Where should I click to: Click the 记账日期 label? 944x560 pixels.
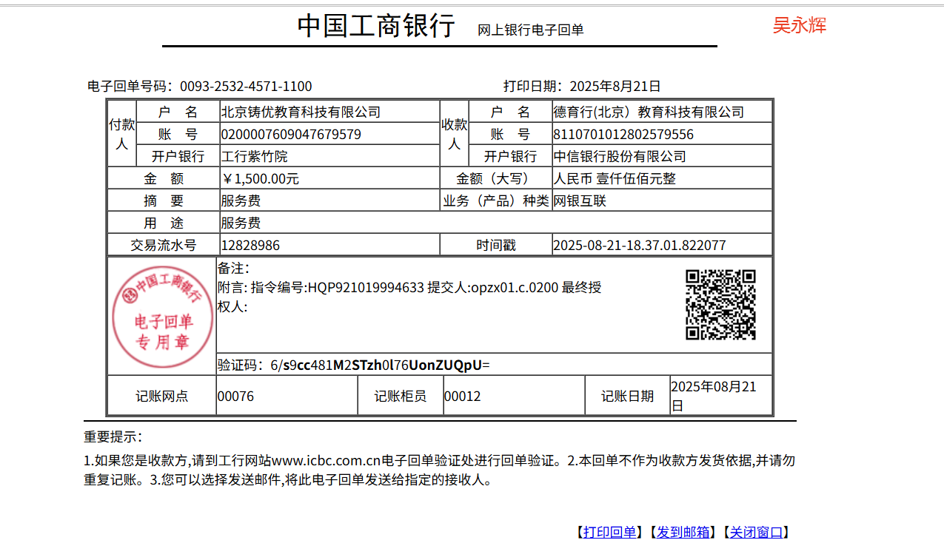click(x=628, y=397)
